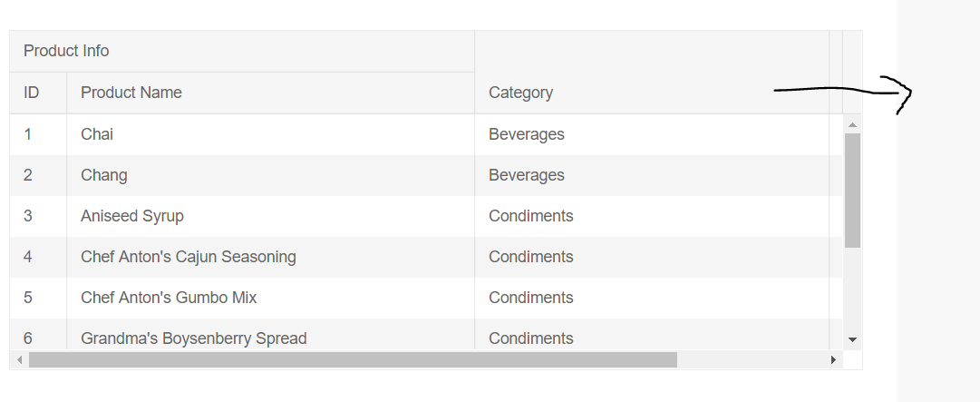Click the horizontal scrollbar thumb
Image resolution: width=980 pixels, height=402 pixels.
(x=353, y=359)
